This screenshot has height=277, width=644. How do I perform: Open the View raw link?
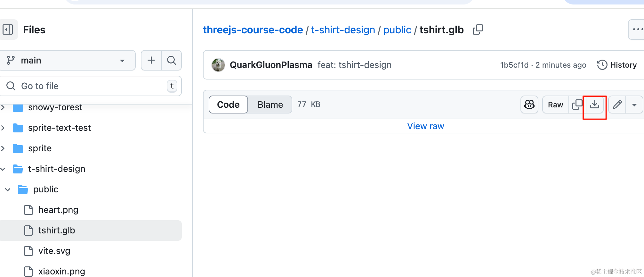tap(425, 126)
